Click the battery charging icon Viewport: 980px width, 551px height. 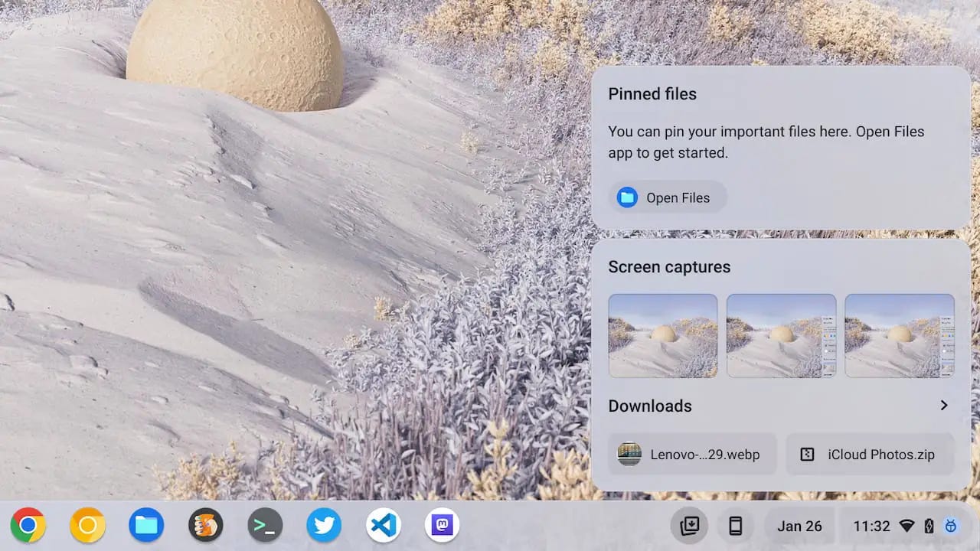(929, 526)
